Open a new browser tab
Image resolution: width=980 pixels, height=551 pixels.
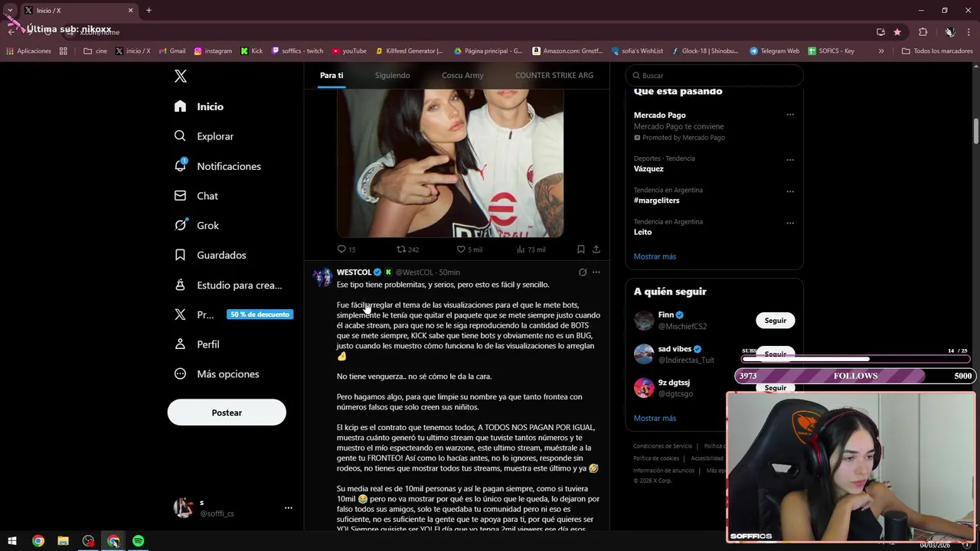point(149,11)
